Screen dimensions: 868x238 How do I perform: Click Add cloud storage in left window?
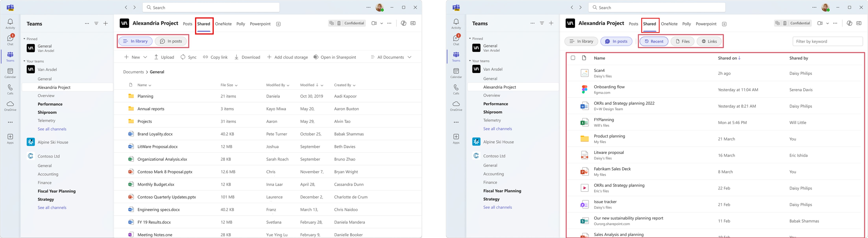point(287,57)
